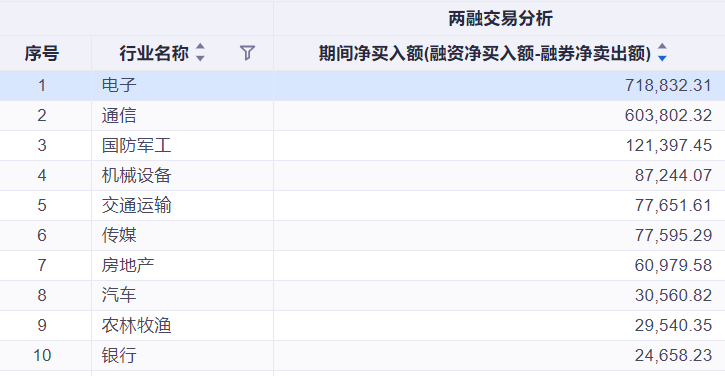Click the value 24,658.23
Viewport: 725px width, 376px height.
[673, 355]
